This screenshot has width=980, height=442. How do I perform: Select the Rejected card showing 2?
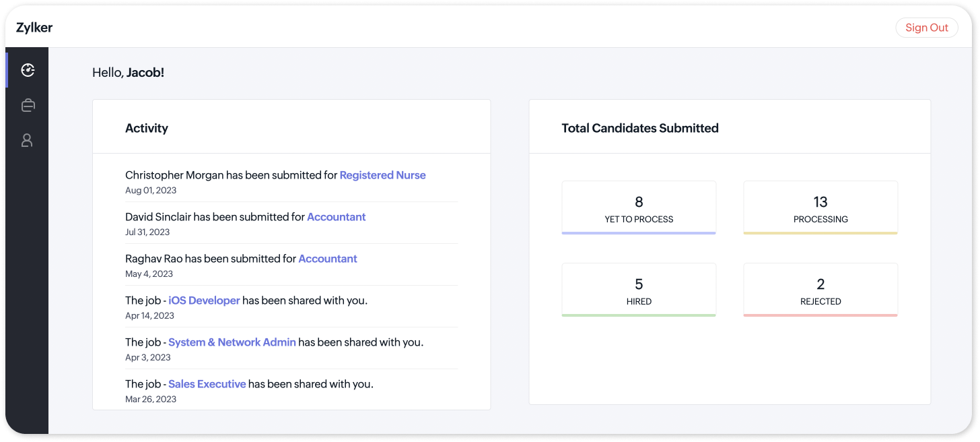(820, 290)
